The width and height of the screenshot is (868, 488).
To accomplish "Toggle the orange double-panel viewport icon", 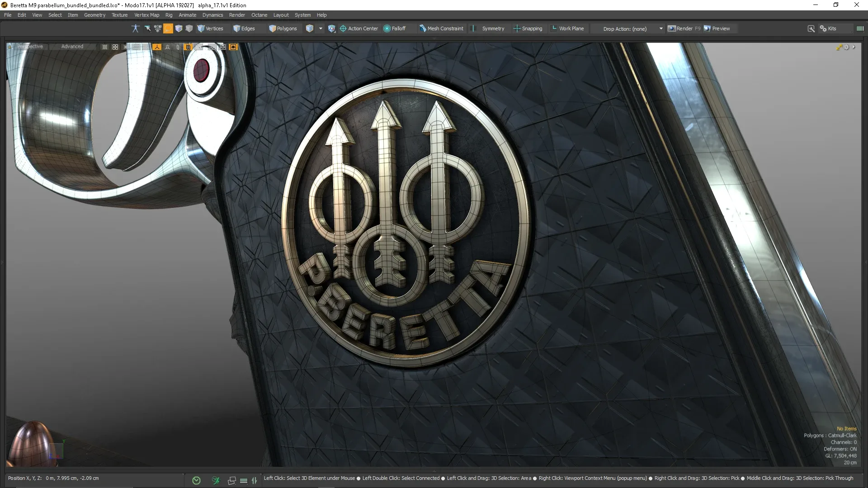I will [x=188, y=47].
